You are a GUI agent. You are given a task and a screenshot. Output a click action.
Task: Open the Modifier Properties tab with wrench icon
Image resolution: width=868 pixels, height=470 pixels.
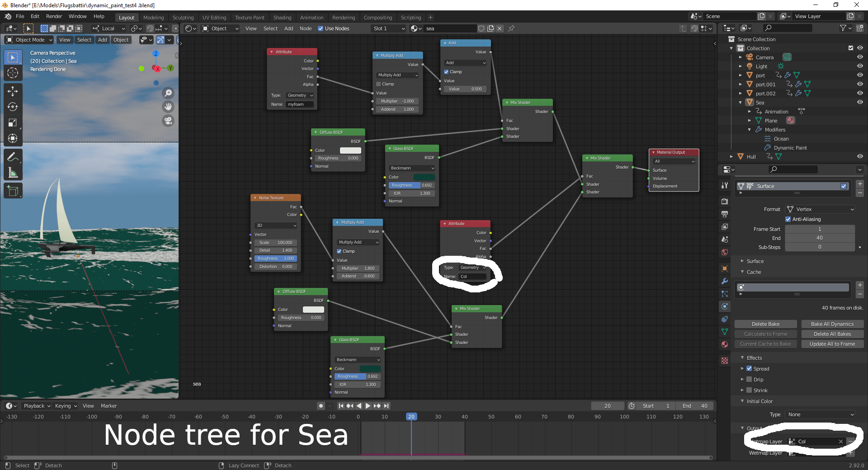click(725, 282)
